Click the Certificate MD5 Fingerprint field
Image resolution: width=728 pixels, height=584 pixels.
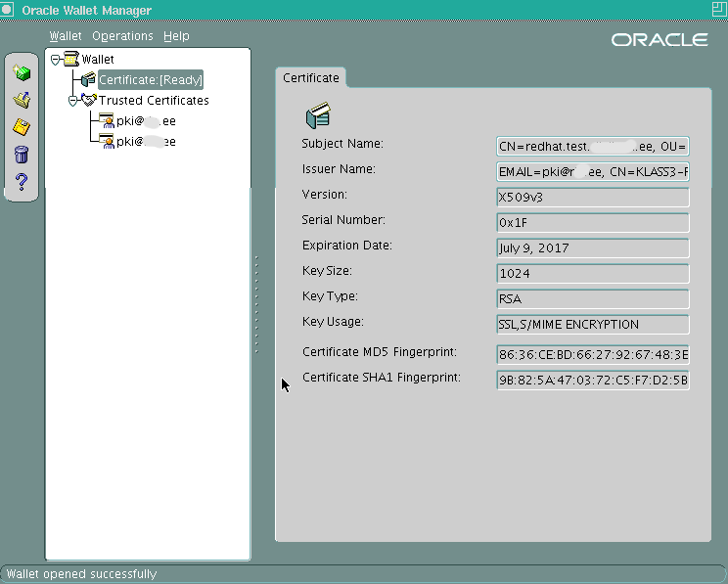pos(592,355)
